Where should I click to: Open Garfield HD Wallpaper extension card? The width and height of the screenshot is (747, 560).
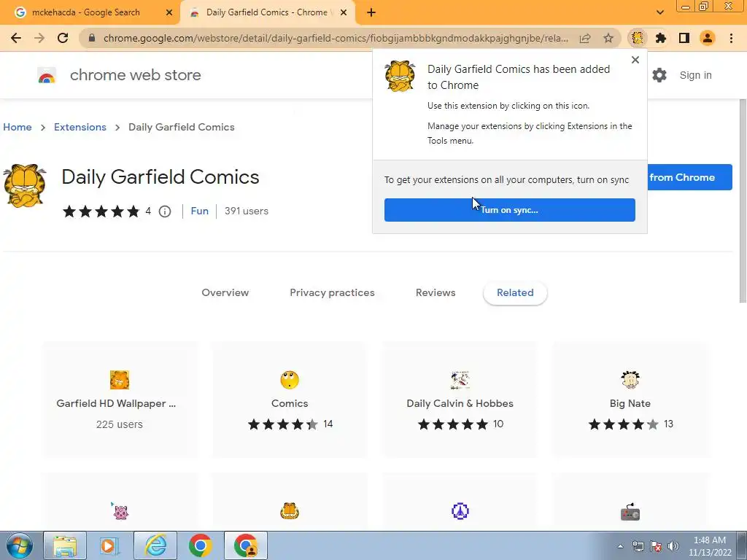point(120,400)
